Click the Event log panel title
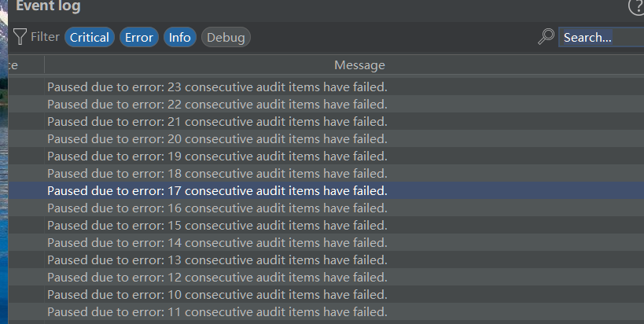Image resolution: width=644 pixels, height=324 pixels. pos(48,7)
